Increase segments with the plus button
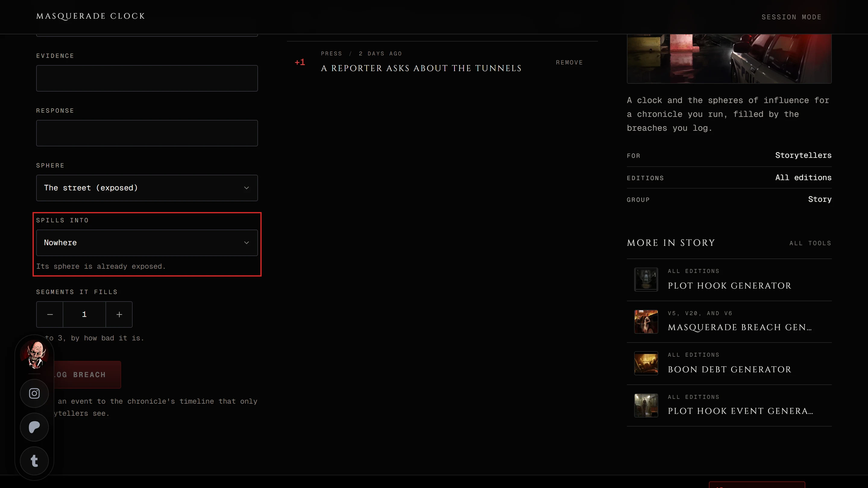Viewport: 868px width, 488px height. [119, 314]
